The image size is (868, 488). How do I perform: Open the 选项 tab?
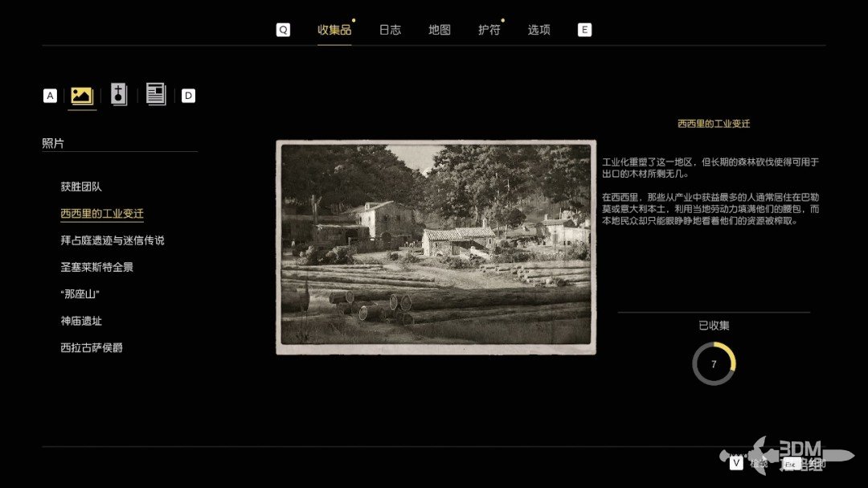(538, 30)
